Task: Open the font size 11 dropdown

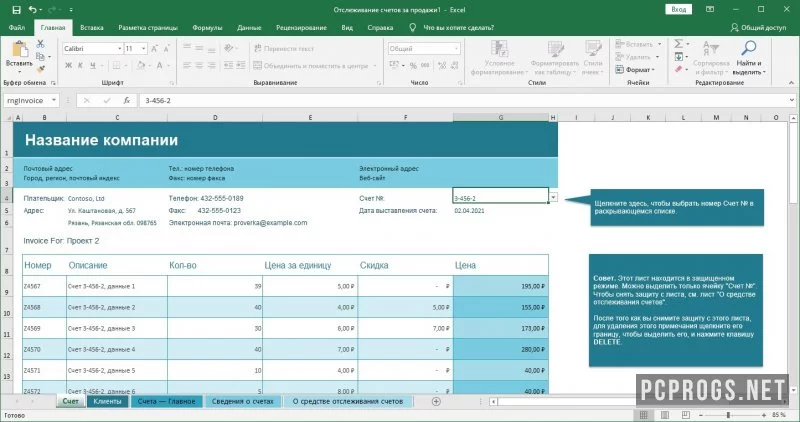Action: [144, 48]
